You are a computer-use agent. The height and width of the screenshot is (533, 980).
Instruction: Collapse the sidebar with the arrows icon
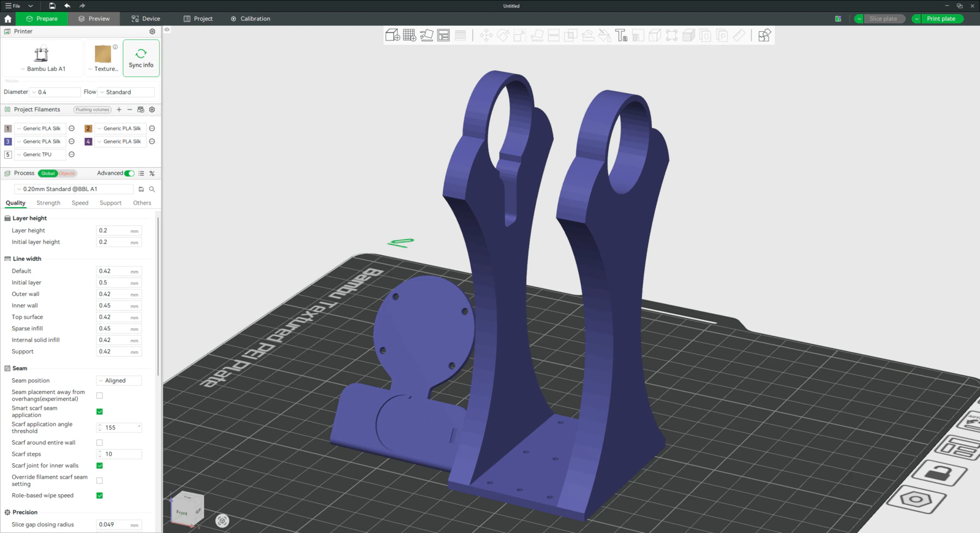point(167,29)
